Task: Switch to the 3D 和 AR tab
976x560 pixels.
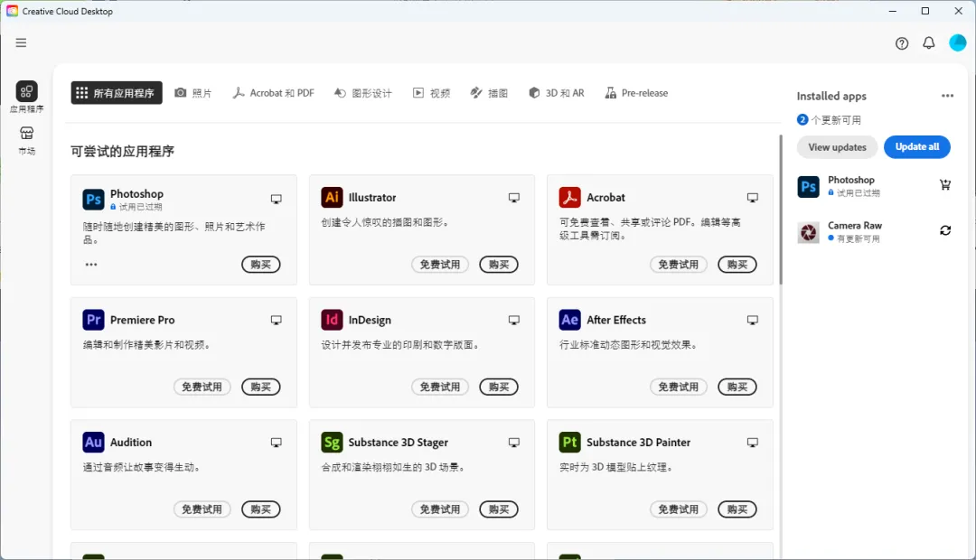Action: (x=557, y=93)
